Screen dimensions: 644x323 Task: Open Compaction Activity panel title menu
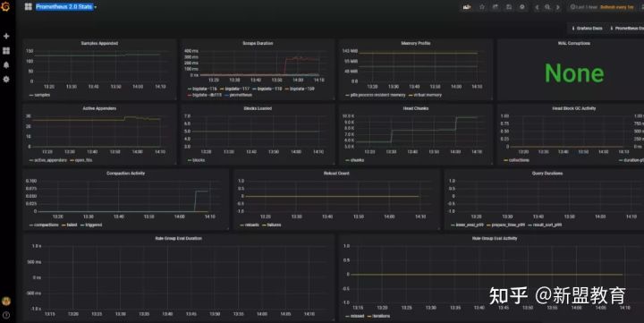coord(126,174)
